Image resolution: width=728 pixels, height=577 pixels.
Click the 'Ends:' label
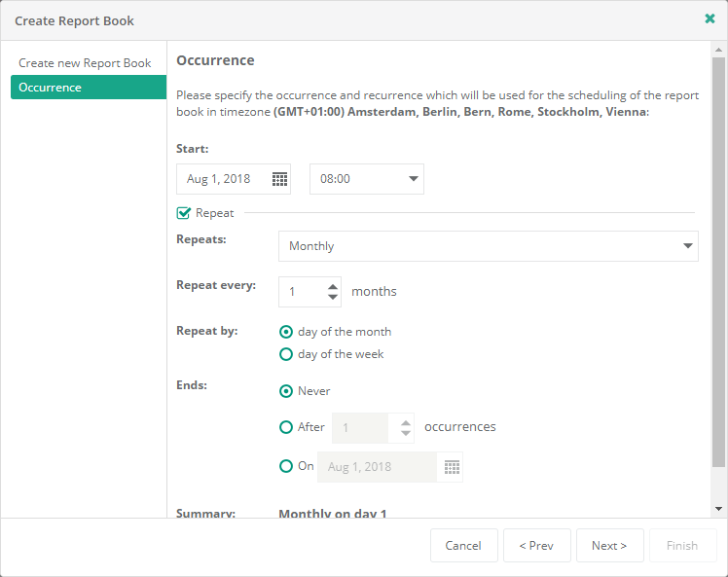(192, 385)
